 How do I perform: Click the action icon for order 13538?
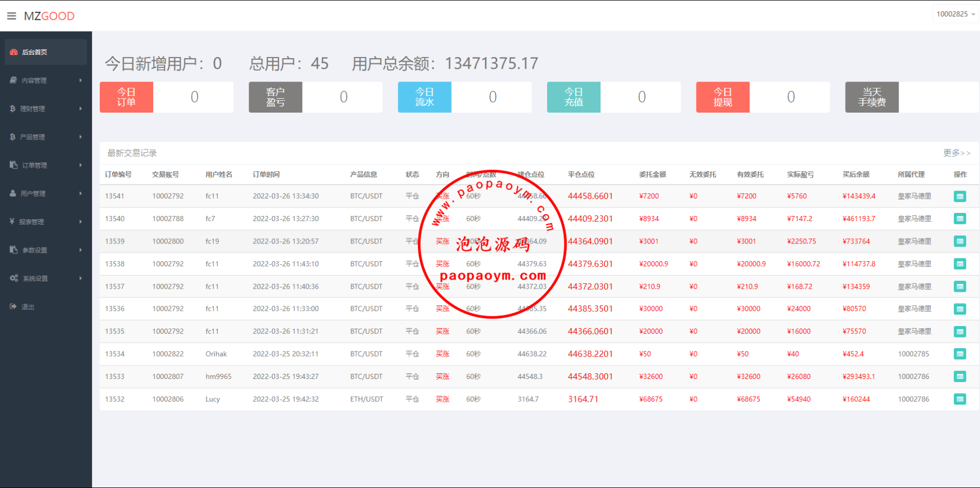click(960, 264)
